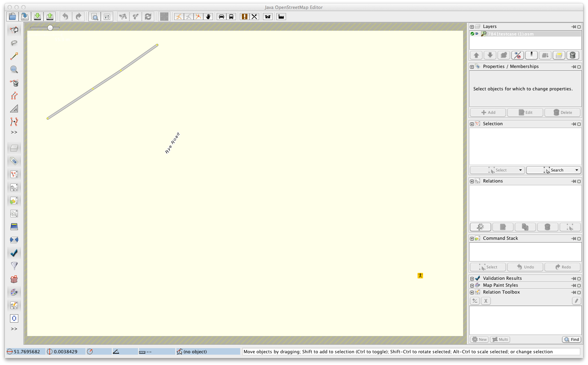The height and width of the screenshot is (365, 588).
Task: Toggle visibility eye of 7841testcase layer
Action: point(477,34)
